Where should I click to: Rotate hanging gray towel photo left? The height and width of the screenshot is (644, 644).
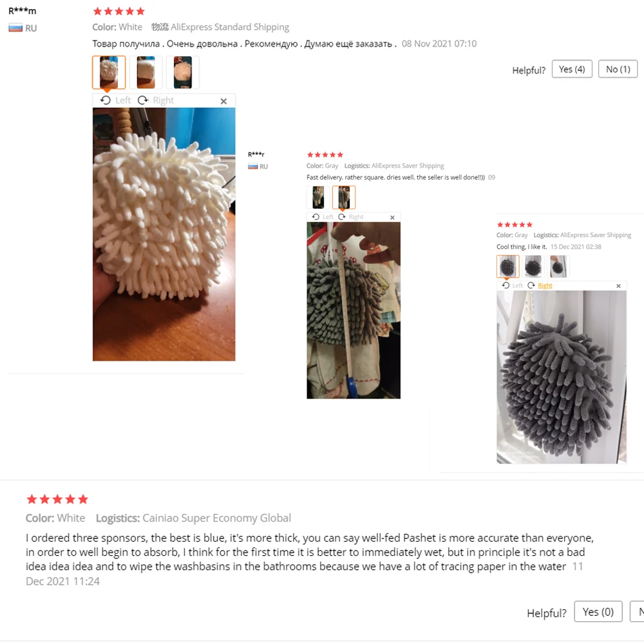[x=513, y=285]
